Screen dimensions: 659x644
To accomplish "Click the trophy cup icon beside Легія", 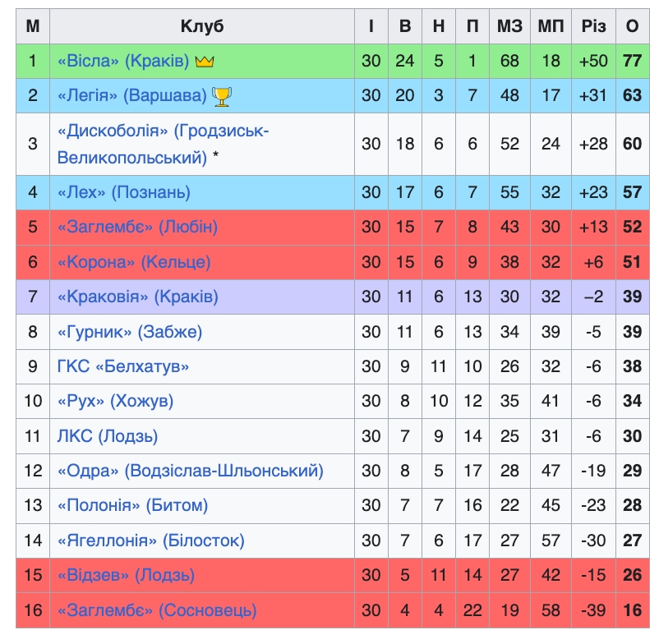I will coord(222,96).
